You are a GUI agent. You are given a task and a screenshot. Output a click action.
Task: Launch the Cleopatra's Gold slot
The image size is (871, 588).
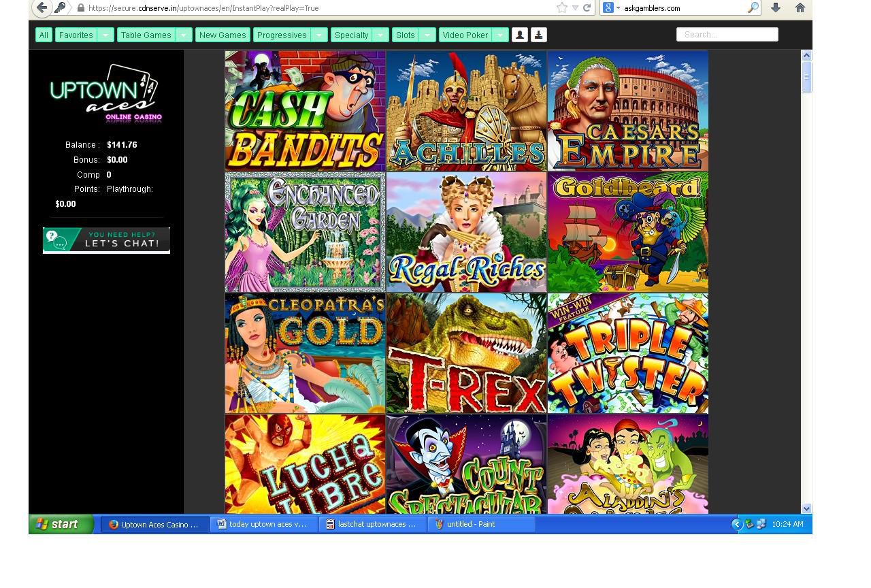305,353
